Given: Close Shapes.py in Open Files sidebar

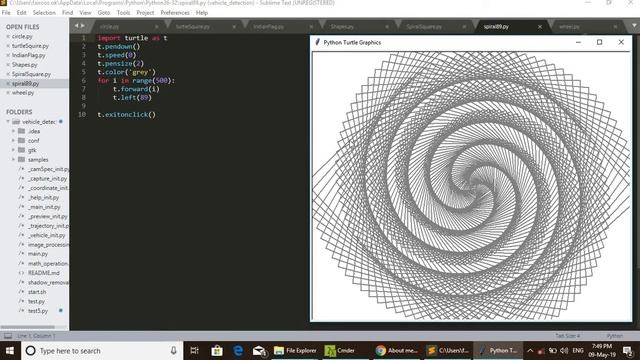Looking at the screenshot, I should click(x=8, y=64).
